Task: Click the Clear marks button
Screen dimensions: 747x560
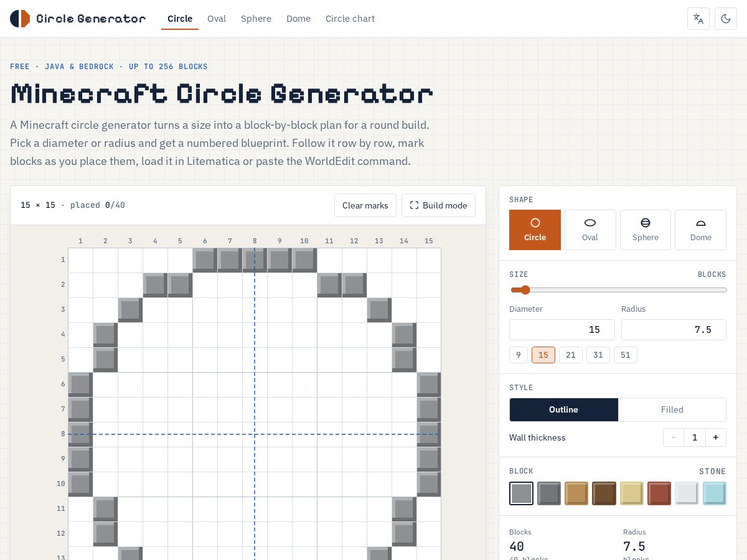Action: click(x=365, y=205)
